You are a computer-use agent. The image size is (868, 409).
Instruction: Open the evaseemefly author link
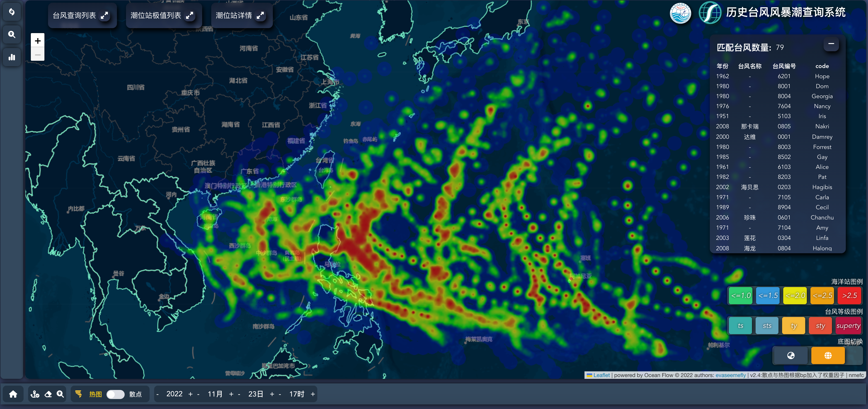(x=730, y=375)
